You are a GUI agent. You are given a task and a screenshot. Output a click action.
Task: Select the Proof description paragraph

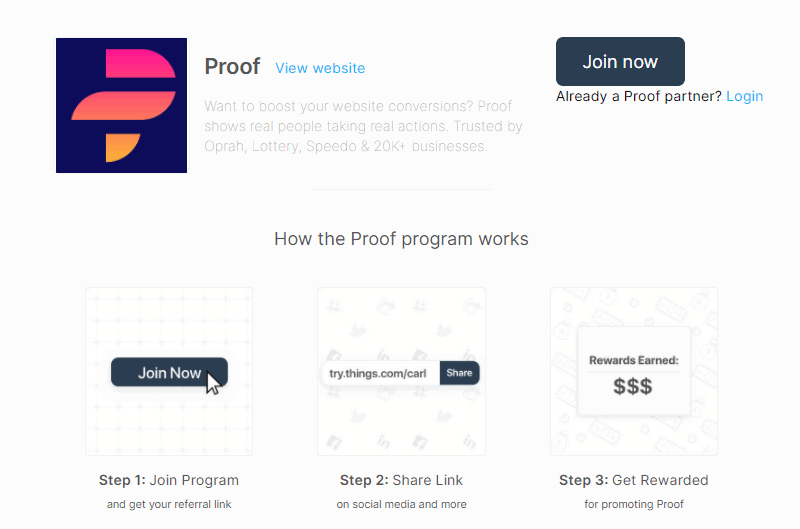click(363, 126)
